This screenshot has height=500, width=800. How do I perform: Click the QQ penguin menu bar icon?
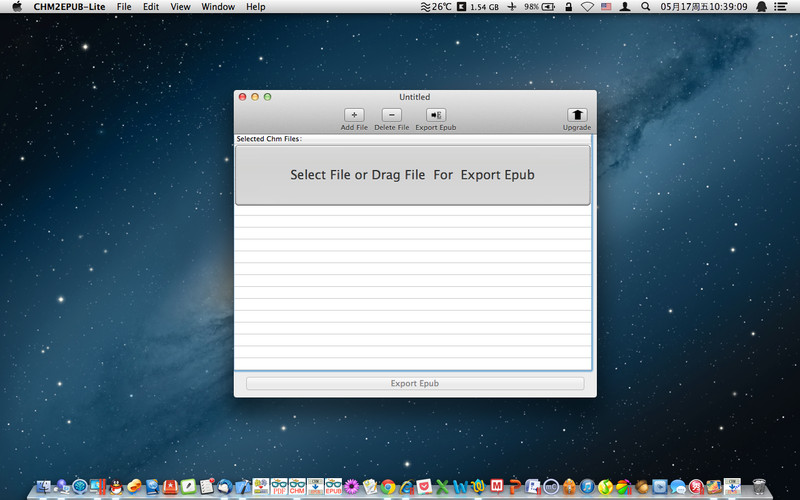[x=761, y=7]
